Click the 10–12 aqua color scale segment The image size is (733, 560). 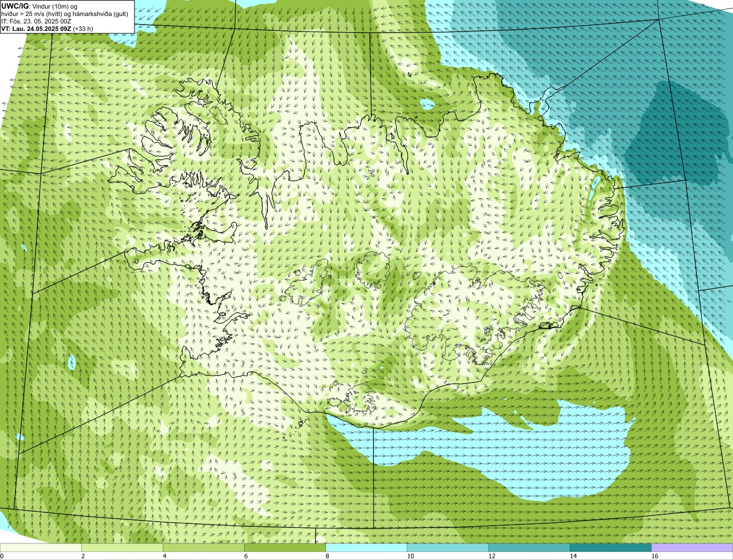[448, 547]
